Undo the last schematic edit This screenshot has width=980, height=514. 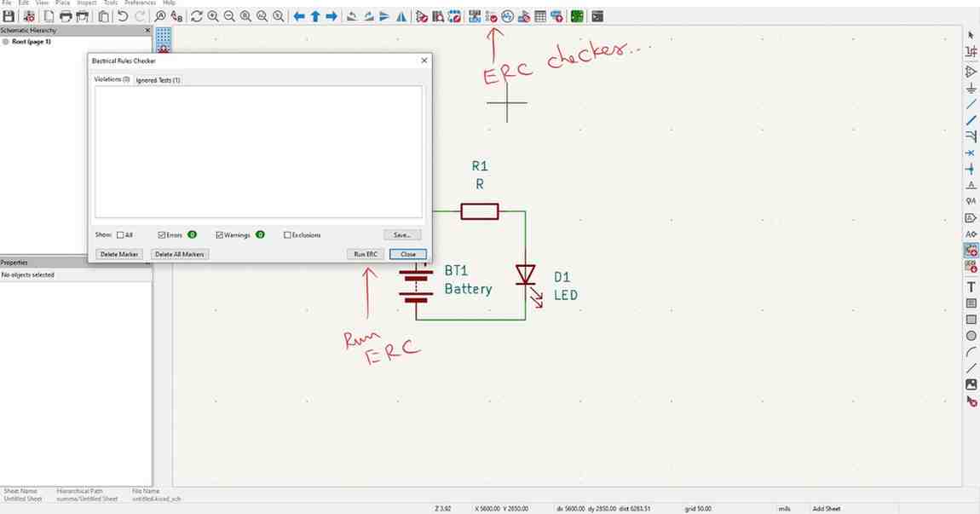click(123, 17)
